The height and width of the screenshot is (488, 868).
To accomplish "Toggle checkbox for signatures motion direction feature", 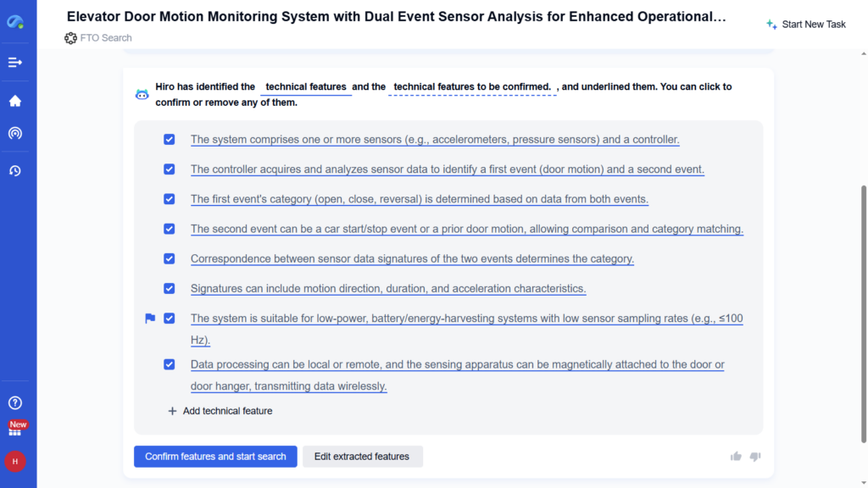I will point(170,289).
